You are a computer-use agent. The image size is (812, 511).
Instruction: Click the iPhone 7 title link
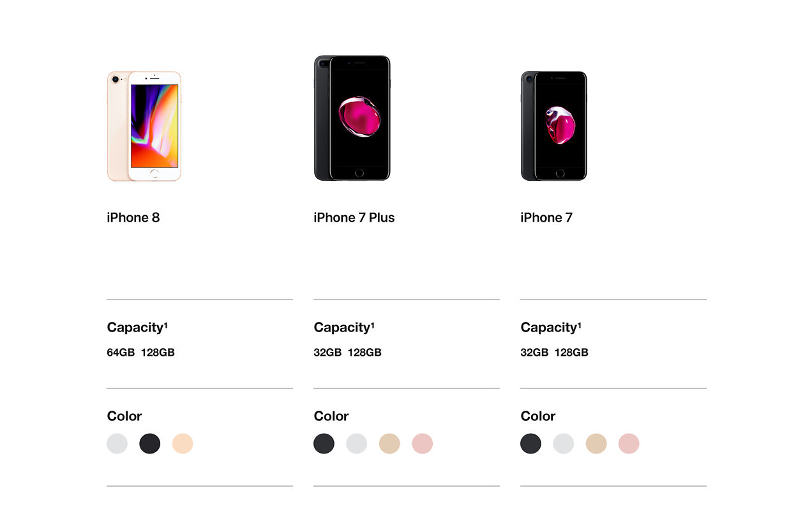(x=546, y=218)
